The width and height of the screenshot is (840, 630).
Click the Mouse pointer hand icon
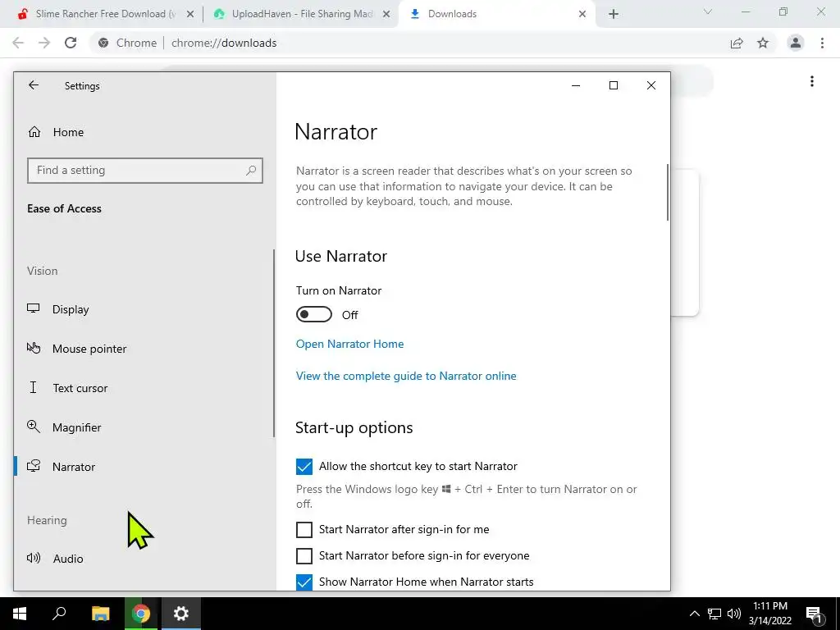tap(33, 348)
